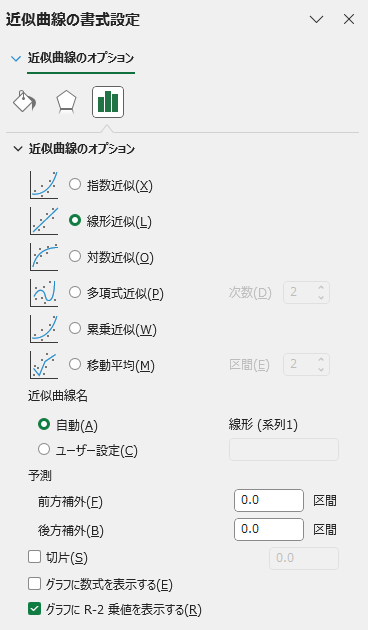This screenshot has height=630, width=368.
Task: Select ユーザー設定 trendline name option
Action: click(x=44, y=449)
